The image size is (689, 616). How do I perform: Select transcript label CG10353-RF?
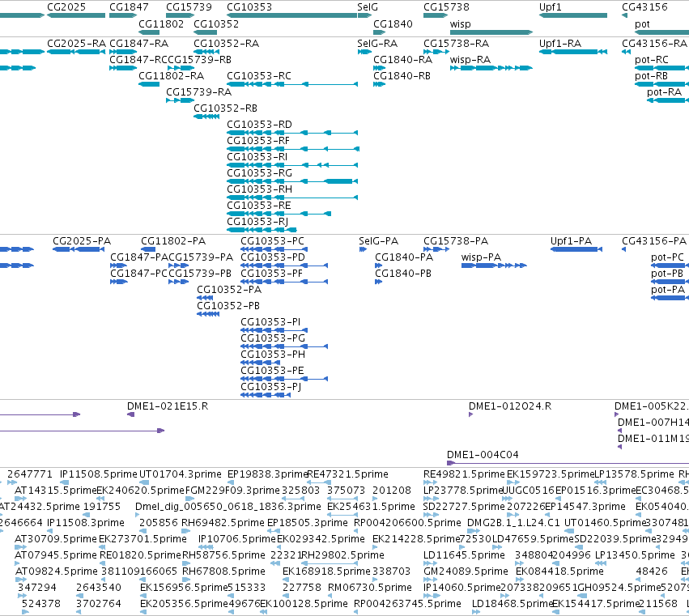pos(258,141)
